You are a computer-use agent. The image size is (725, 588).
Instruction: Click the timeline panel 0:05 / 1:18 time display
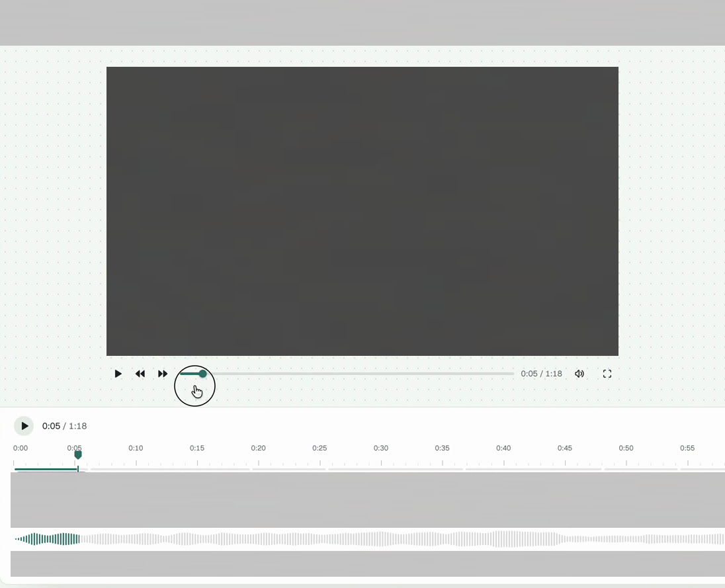coord(64,426)
